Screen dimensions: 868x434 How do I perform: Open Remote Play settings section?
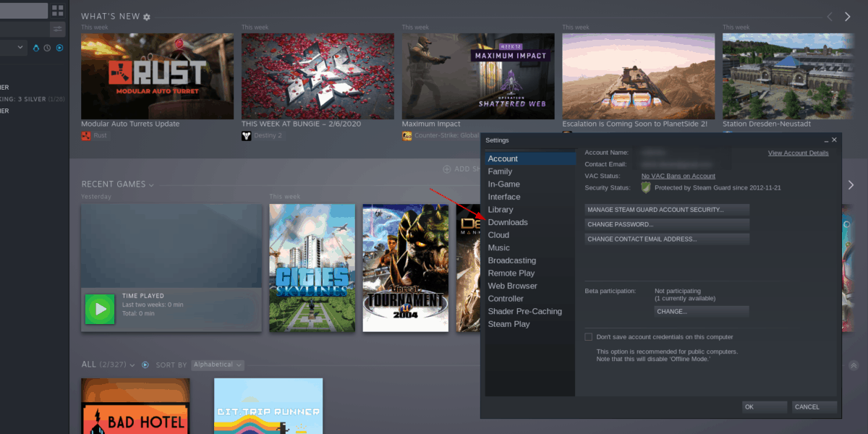click(530, 273)
